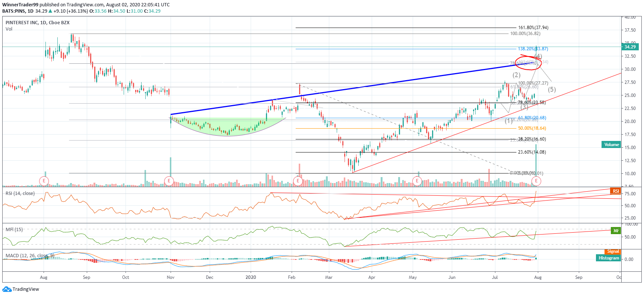This screenshot has height=296, width=644.
Task: Click the earnings E marker near August 2019
Action: pos(44,181)
